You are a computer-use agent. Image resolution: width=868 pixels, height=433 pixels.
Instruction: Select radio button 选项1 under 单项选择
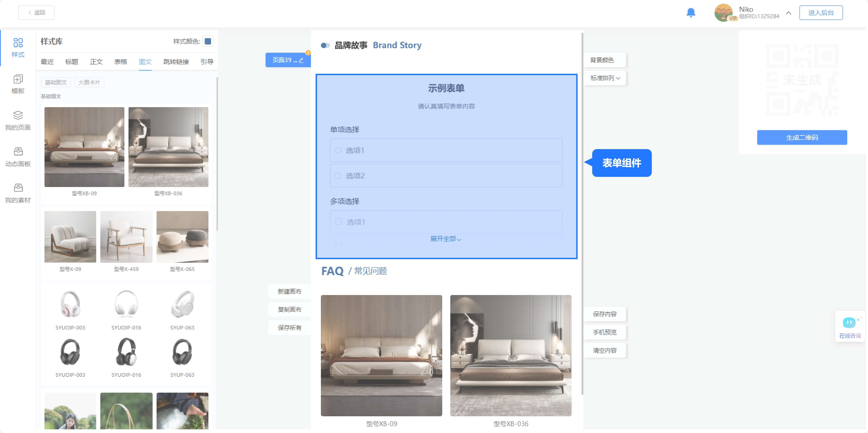click(x=338, y=150)
